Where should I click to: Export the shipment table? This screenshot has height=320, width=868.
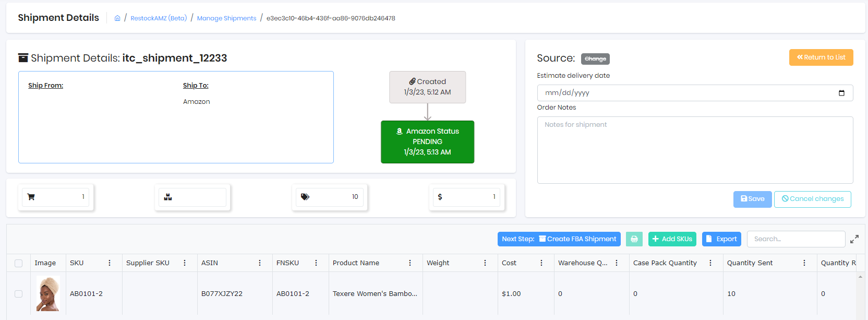pyautogui.click(x=721, y=239)
